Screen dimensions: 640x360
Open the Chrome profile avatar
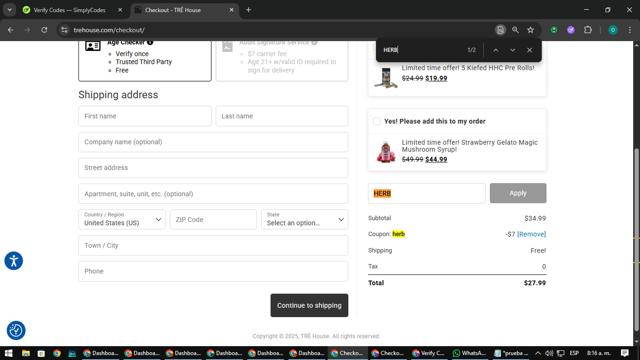(613, 30)
